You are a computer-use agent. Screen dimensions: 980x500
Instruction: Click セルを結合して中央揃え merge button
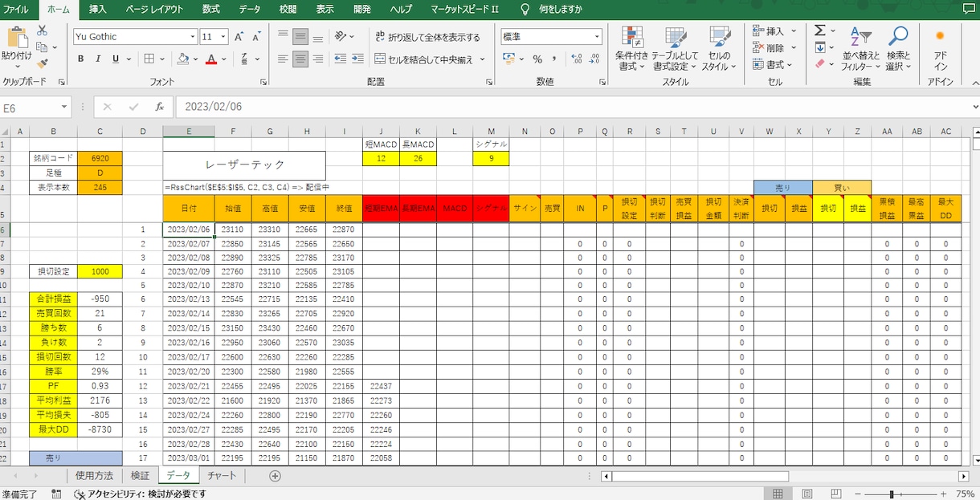click(424, 59)
